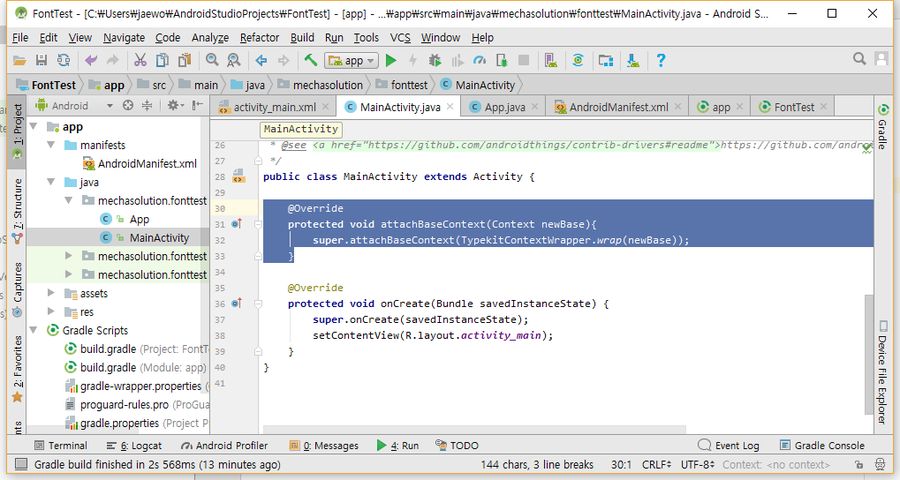The width and height of the screenshot is (900, 480).
Task: Click the Find magnifier icon
Action: tap(212, 60)
